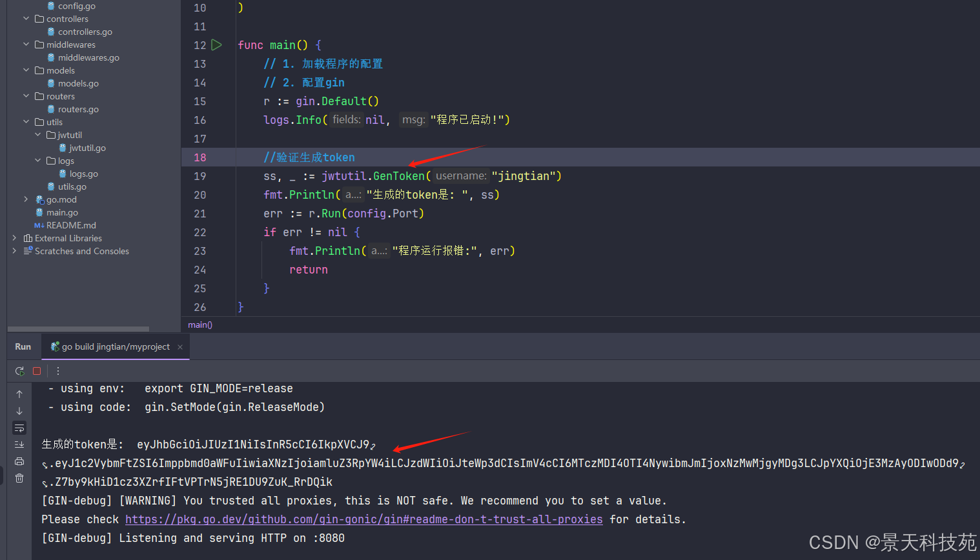Viewport: 980px width, 560px height.
Task: Clear console output with the trash icon
Action: 19,478
